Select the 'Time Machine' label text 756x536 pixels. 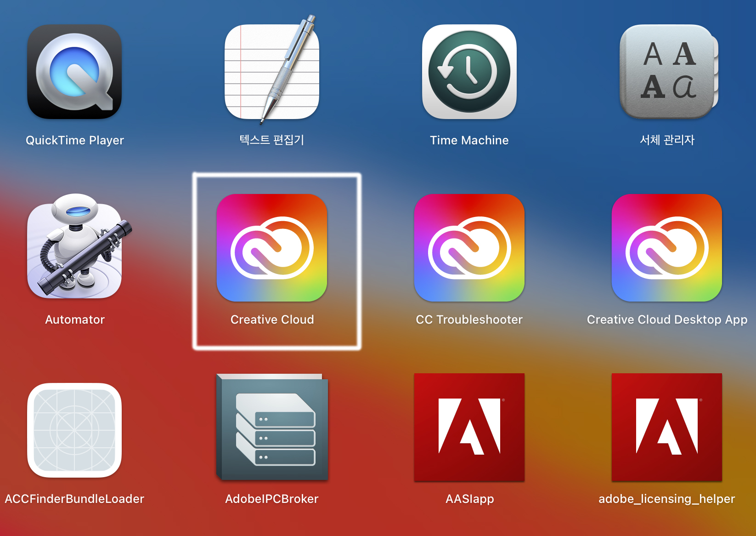(469, 140)
